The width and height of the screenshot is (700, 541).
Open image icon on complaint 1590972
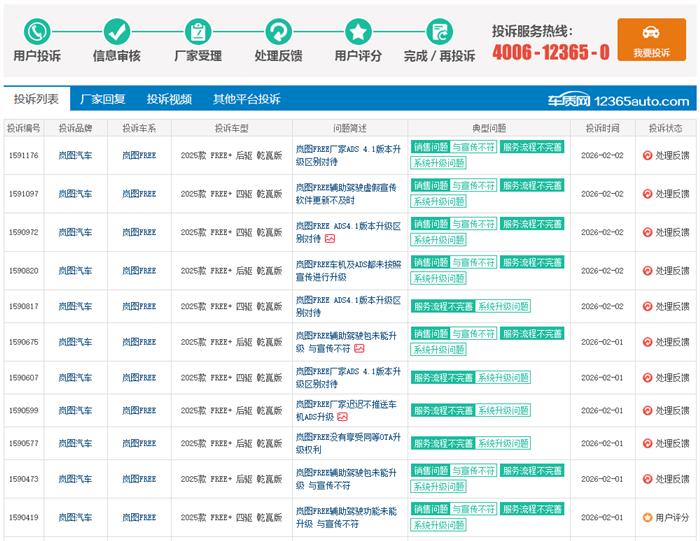[x=329, y=239]
